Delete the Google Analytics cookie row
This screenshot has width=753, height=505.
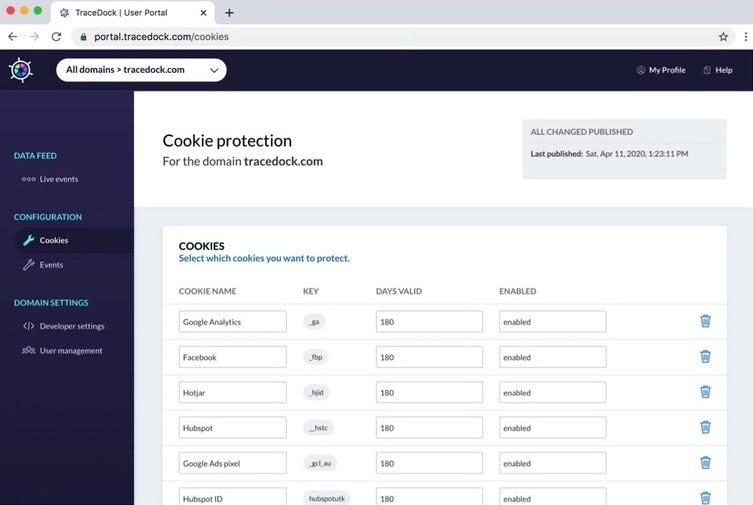tap(705, 321)
